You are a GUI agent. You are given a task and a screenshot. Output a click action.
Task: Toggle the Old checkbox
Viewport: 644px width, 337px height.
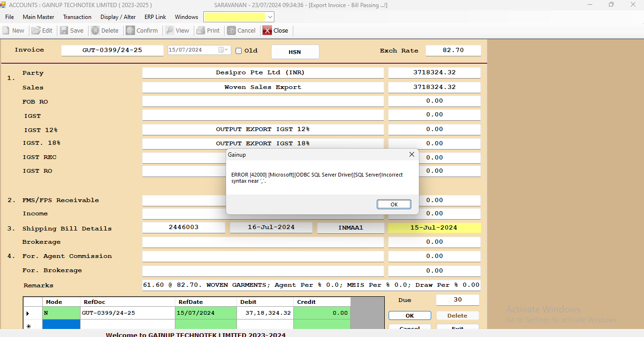[239, 51]
